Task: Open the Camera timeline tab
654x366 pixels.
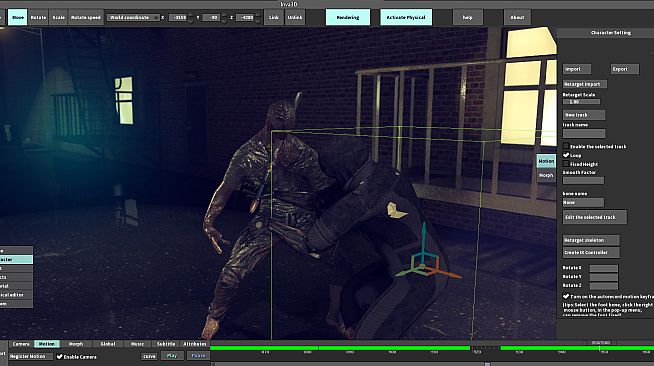Action: (x=21, y=344)
